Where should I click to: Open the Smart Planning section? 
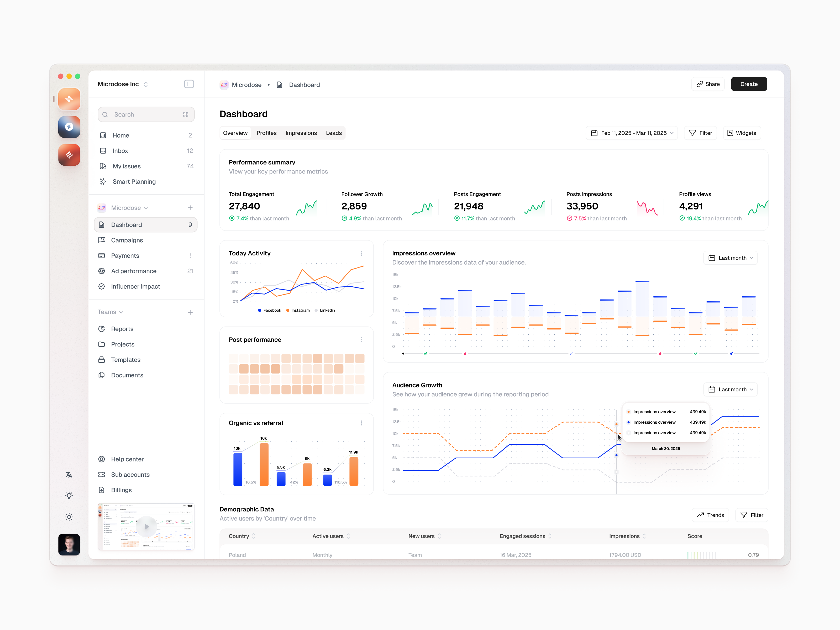pos(134,182)
